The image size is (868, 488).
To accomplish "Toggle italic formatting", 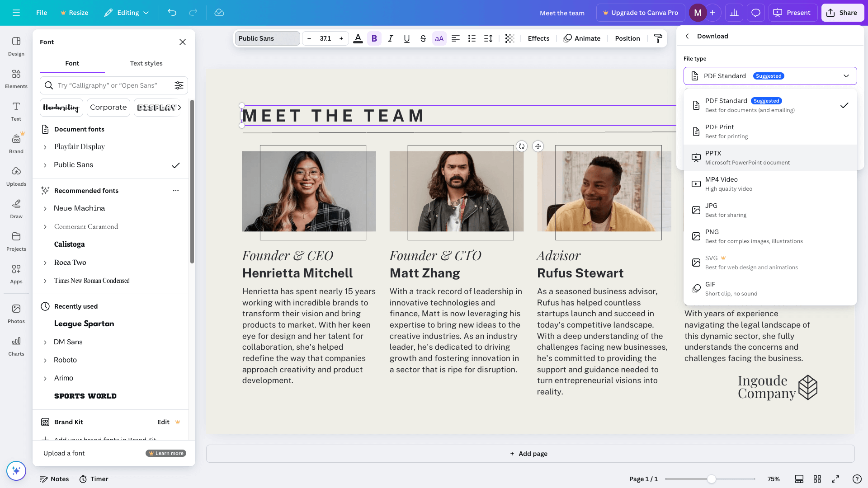I will tap(390, 38).
